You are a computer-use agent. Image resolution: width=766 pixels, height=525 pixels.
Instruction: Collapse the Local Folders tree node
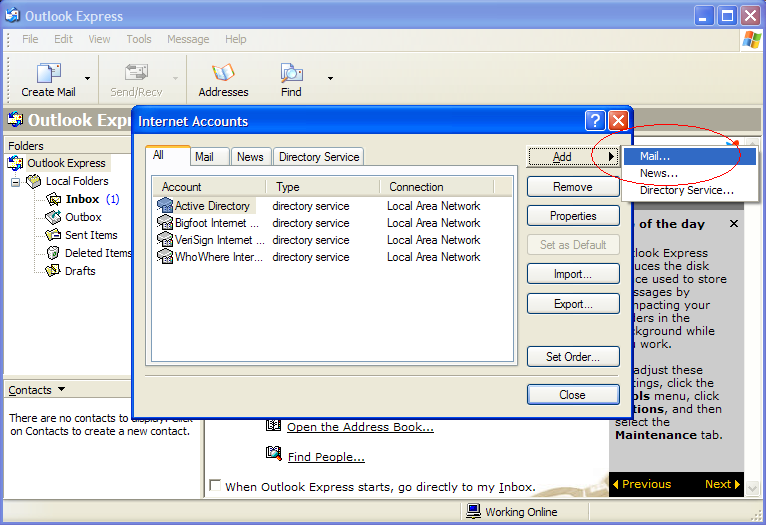click(16, 182)
